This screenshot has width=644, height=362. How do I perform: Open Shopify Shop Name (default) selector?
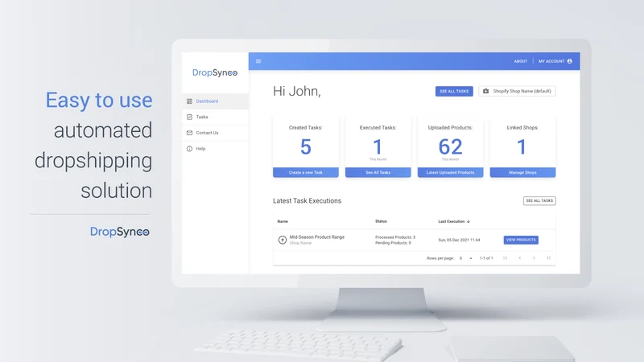517,91
